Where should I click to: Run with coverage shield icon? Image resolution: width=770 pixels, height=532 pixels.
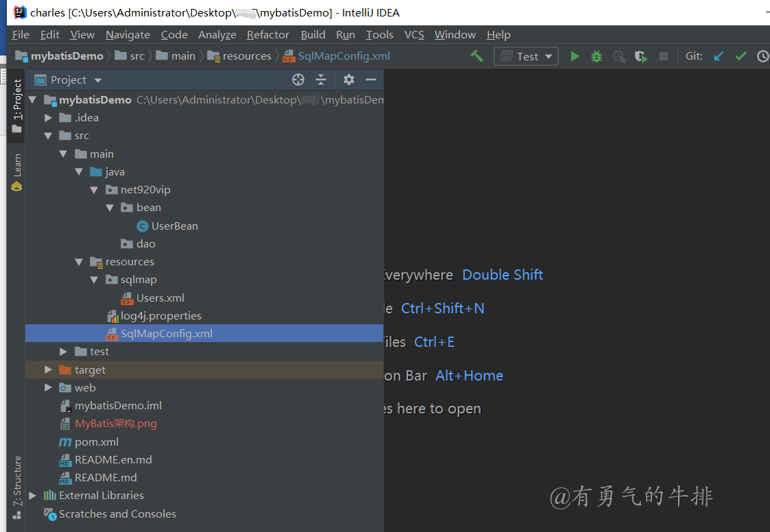pyautogui.click(x=641, y=56)
